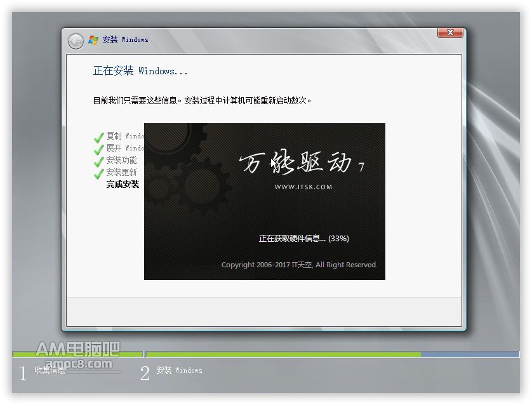Click the green checkmark beside 安装更新
The width and height of the screenshot is (532, 405).
coord(99,174)
